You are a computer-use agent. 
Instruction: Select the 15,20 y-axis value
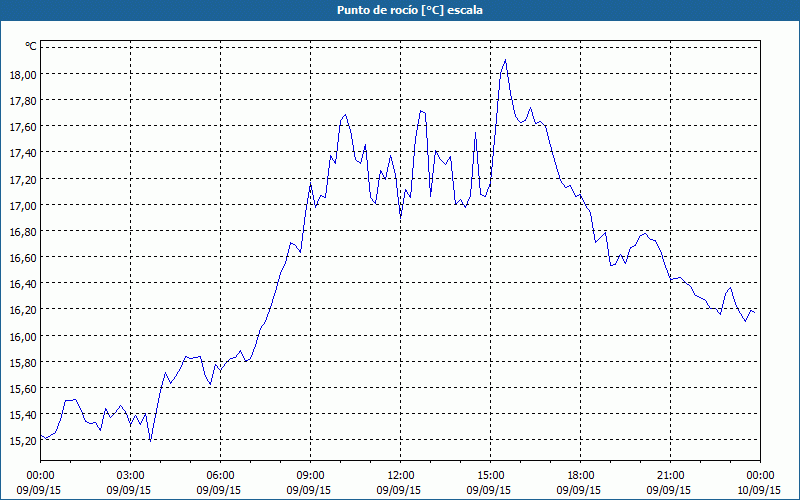pos(23,441)
